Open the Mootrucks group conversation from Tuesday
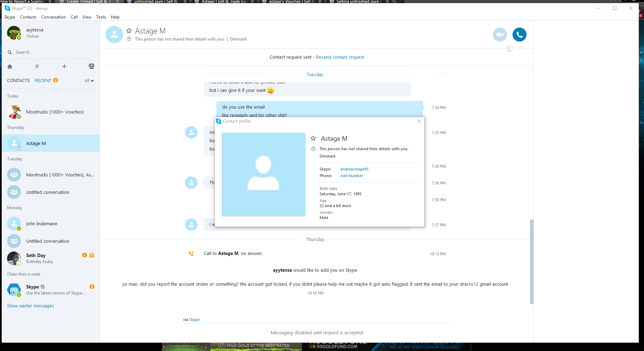 (51, 175)
